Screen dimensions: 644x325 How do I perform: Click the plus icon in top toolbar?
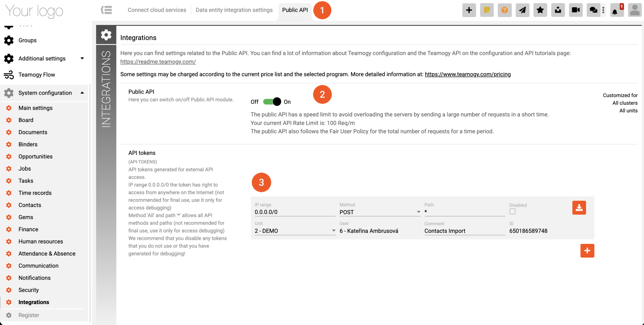pyautogui.click(x=469, y=10)
